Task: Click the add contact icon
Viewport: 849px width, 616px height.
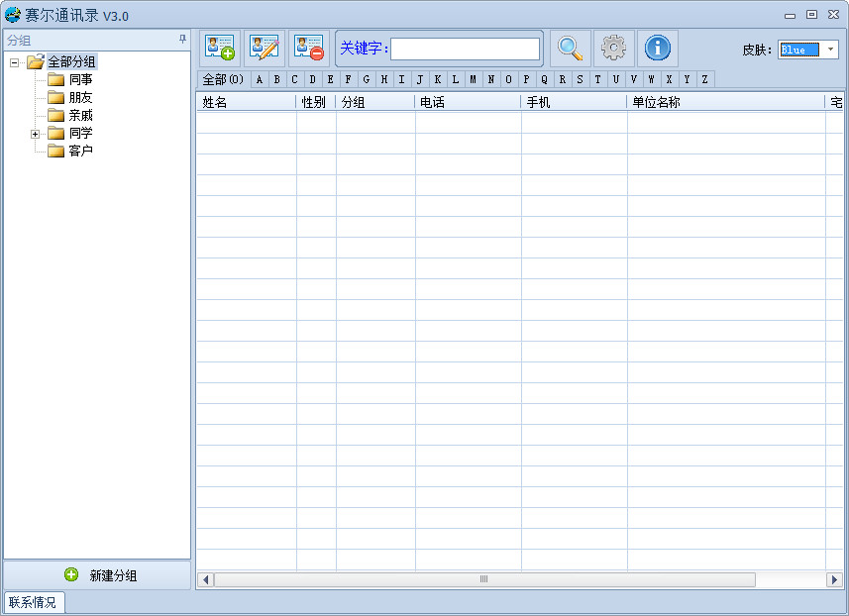Action: point(220,49)
